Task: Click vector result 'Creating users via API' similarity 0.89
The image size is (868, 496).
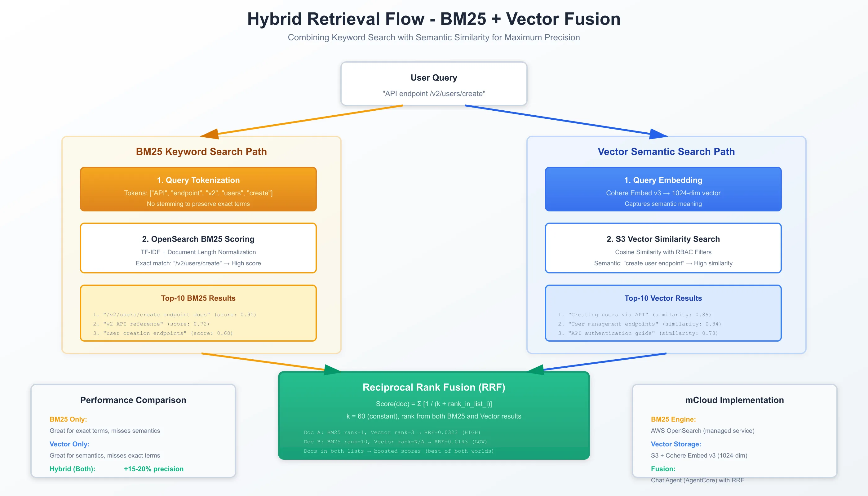Action: (x=634, y=314)
